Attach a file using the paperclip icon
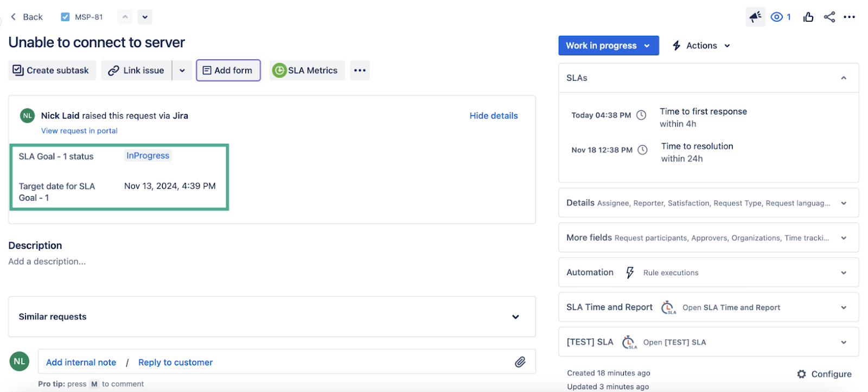This screenshot has height=392, width=868. click(520, 362)
